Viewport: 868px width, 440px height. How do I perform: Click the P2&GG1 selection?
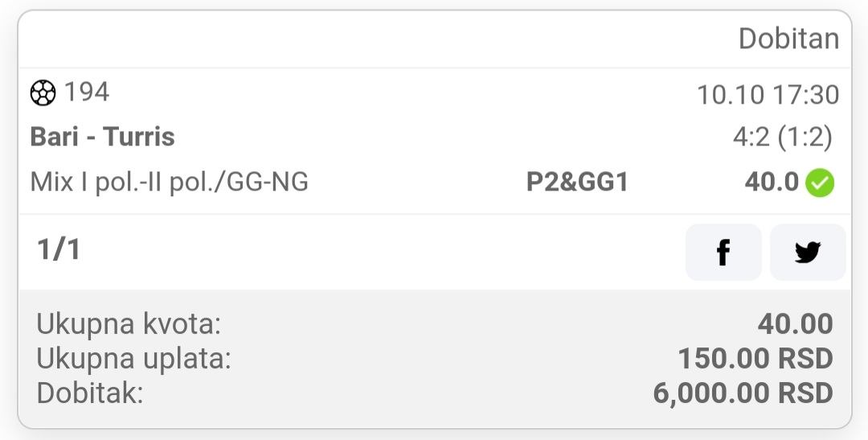tap(577, 183)
